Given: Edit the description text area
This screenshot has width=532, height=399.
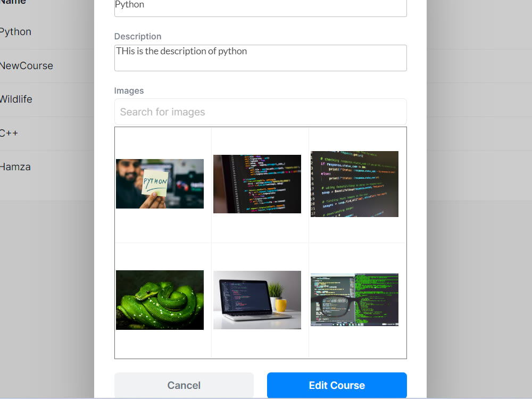Looking at the screenshot, I should tap(260, 58).
